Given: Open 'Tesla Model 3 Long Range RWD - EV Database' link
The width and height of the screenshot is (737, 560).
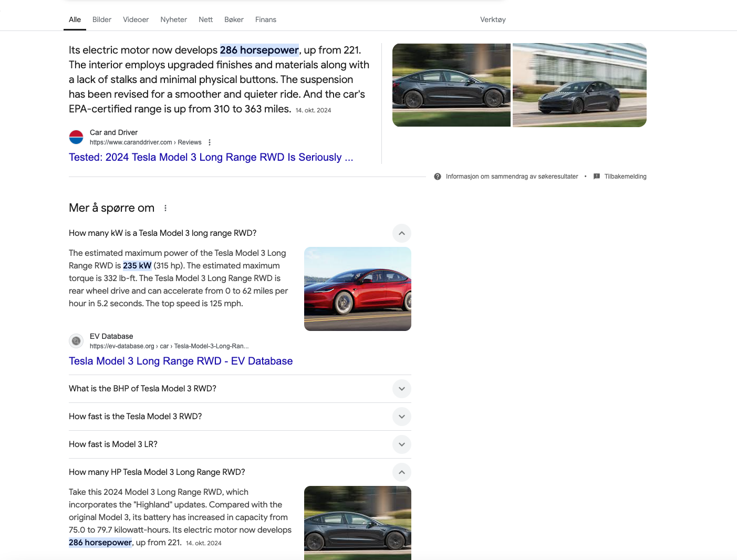Looking at the screenshot, I should pos(181,361).
